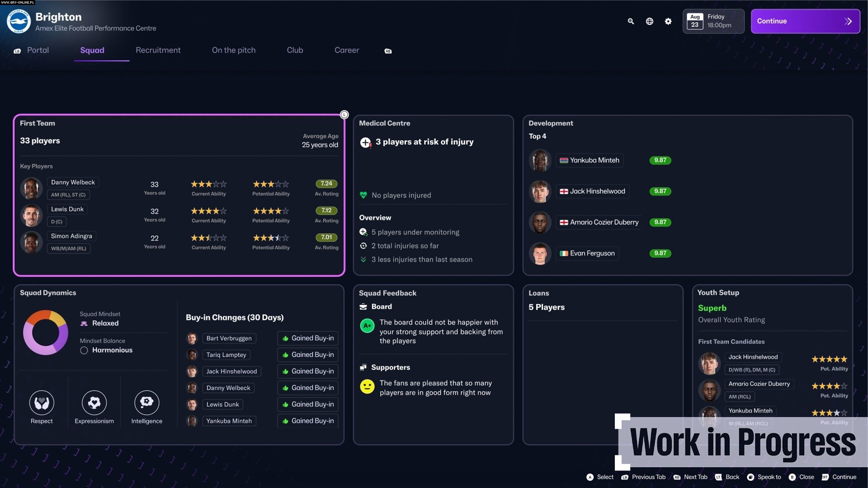Switch to the Recruitment tab
868x488 pixels.
(x=158, y=50)
